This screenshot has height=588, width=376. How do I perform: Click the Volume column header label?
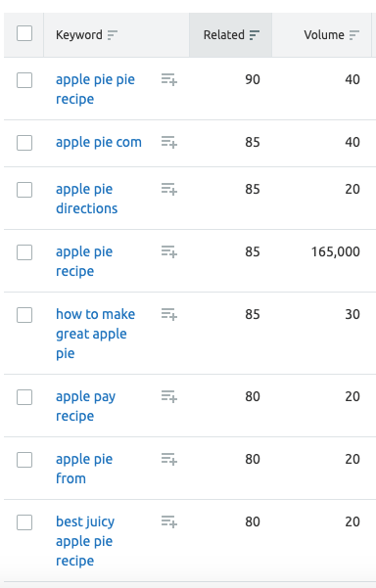[x=324, y=35]
